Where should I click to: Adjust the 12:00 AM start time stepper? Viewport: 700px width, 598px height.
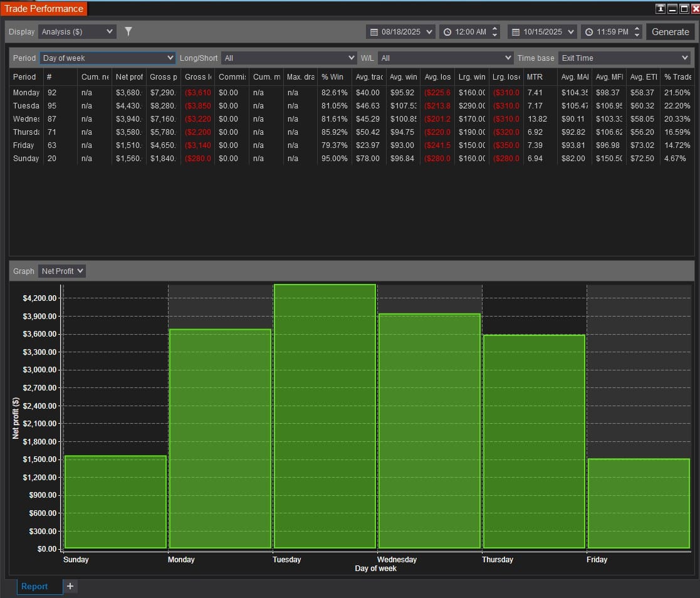495,31
